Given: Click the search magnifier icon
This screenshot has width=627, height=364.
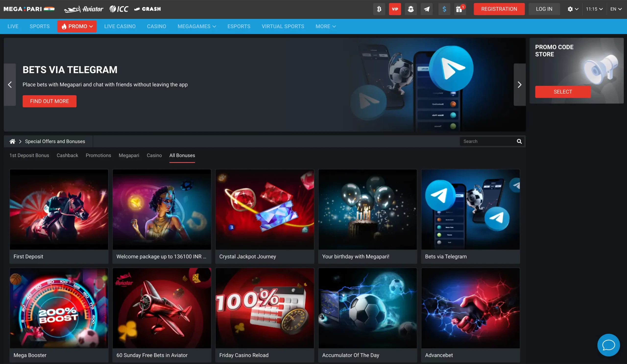Looking at the screenshot, I should click(519, 141).
